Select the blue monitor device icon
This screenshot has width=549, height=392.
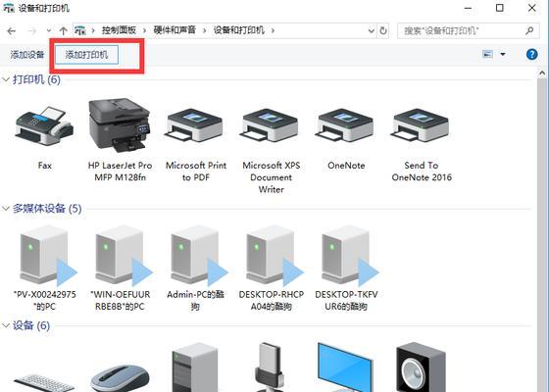click(x=345, y=367)
